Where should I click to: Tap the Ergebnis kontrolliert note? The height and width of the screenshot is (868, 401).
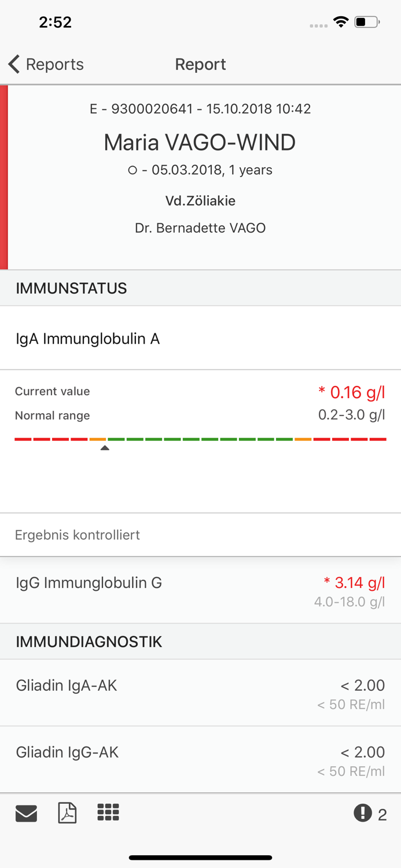[78, 535]
